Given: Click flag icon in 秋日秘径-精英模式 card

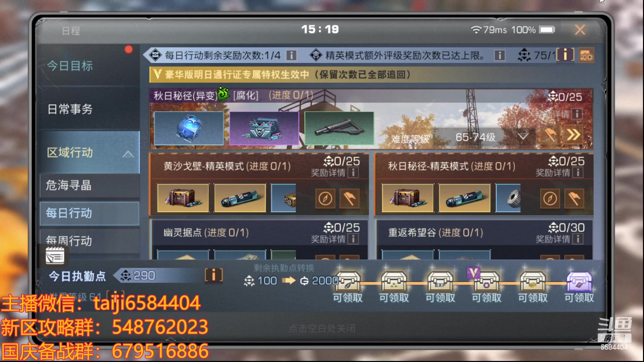Looking at the screenshot, I should pyautogui.click(x=574, y=199).
